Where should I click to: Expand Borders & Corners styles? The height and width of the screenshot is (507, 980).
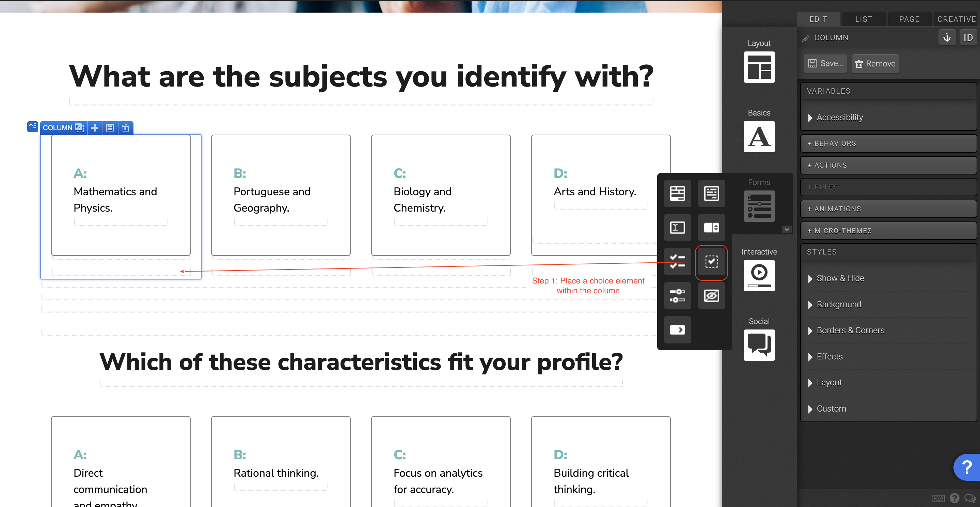tap(850, 331)
